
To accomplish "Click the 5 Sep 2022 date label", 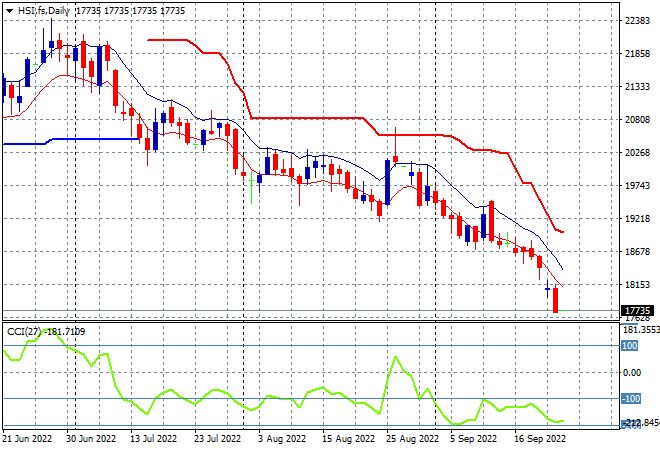I will click(x=473, y=439).
